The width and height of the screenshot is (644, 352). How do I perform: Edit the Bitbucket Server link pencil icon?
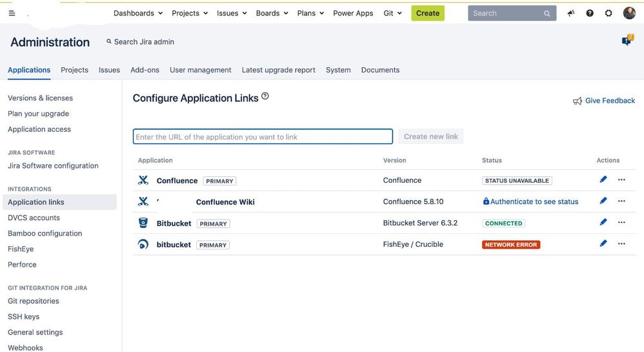(603, 222)
